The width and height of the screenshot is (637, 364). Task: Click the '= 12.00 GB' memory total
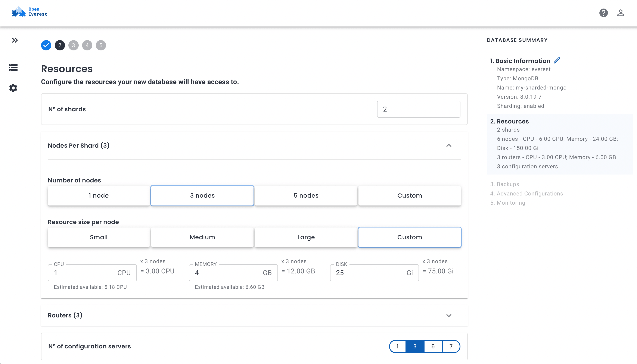(298, 271)
